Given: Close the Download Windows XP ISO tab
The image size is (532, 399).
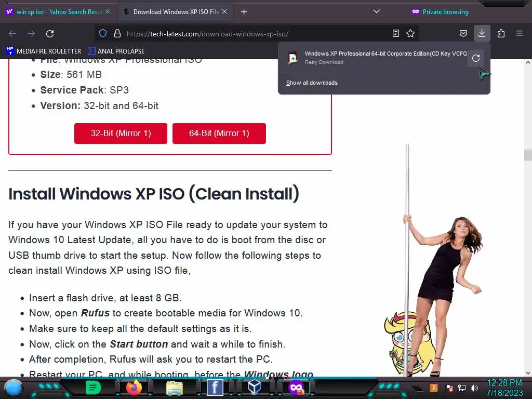Looking at the screenshot, I should [224, 11].
